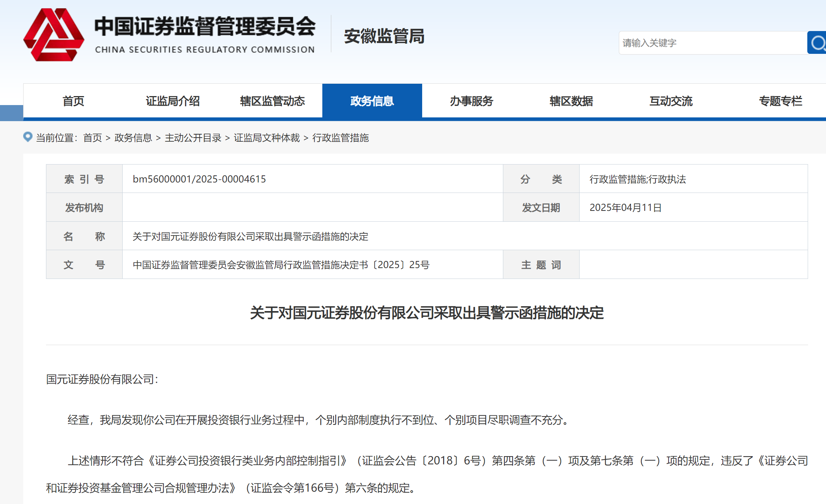Select the 政务信息 navigation tab
826x504 pixels.
coord(372,101)
